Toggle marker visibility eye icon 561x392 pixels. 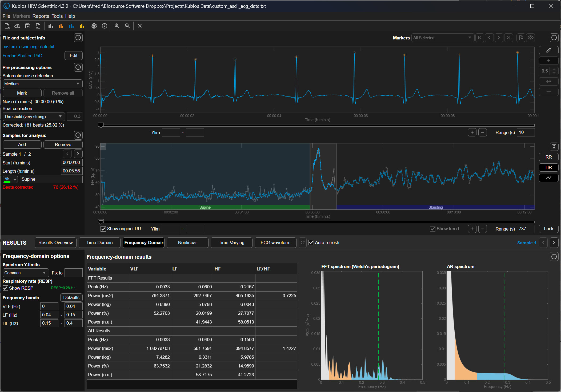tap(531, 38)
